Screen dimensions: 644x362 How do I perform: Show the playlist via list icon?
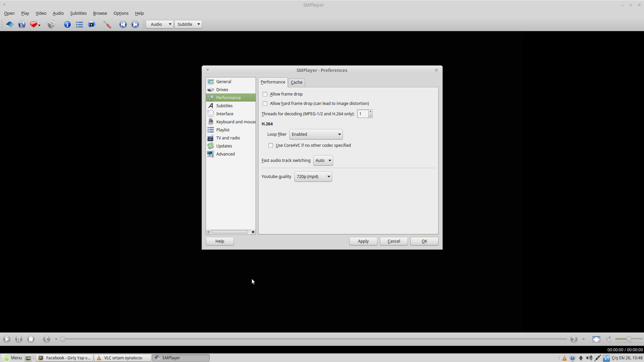(x=79, y=24)
